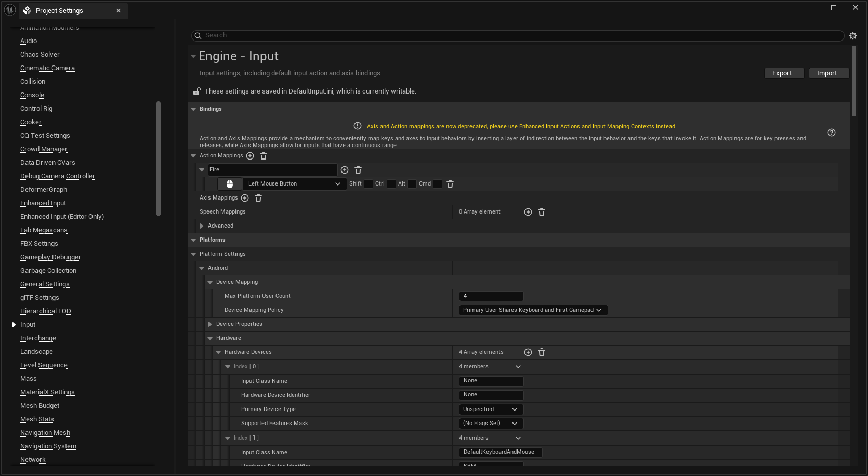Viewport: 868px width, 476px height.
Task: Open the settings gear beside the search bar
Action: click(x=853, y=35)
